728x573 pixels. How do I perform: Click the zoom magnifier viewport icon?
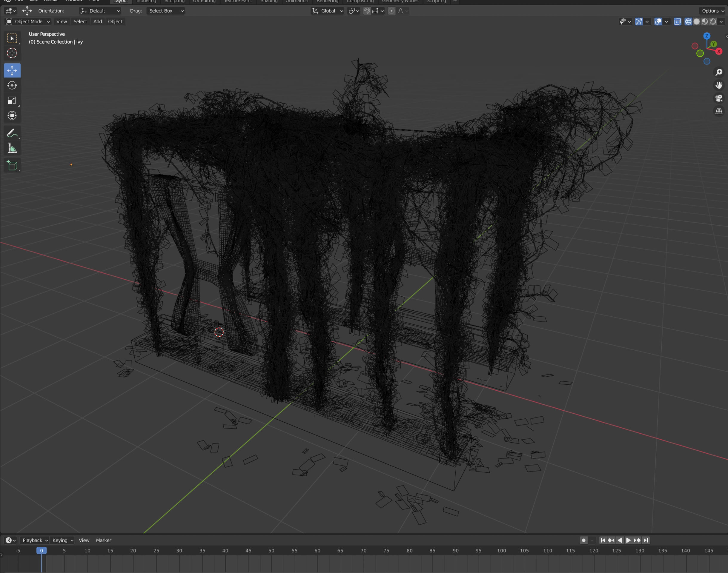pyautogui.click(x=719, y=72)
